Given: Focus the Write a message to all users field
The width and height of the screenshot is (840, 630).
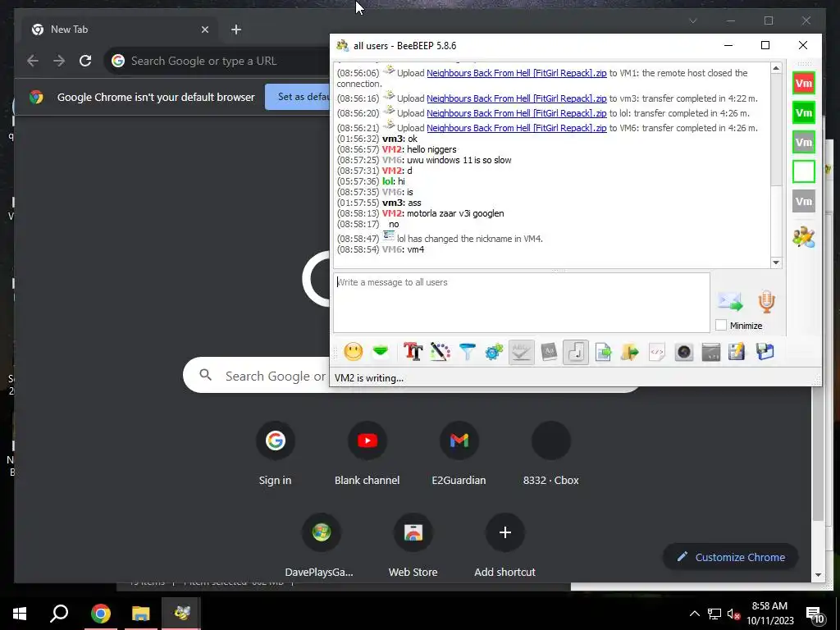Looking at the screenshot, I should coord(521,303).
